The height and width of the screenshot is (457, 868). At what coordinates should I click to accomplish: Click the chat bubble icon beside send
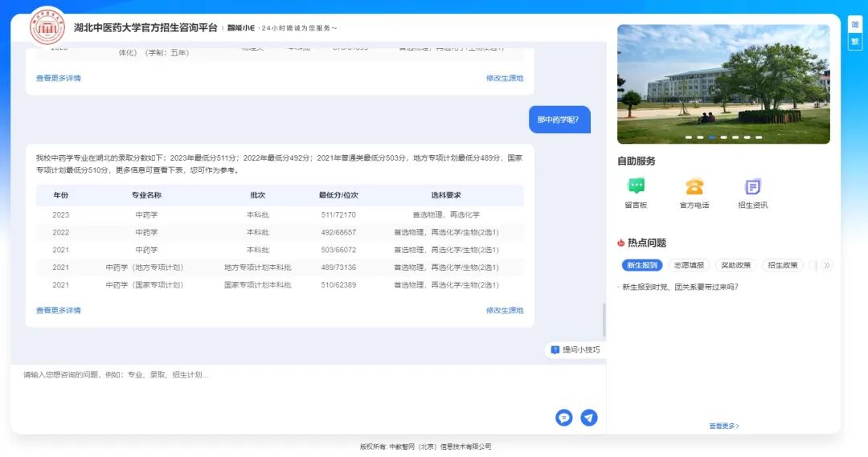(x=564, y=418)
